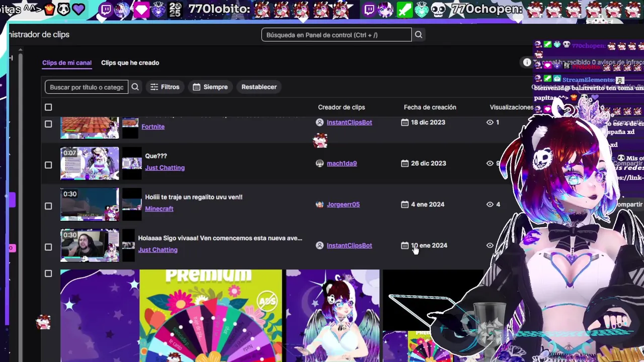
Task: Focus the Buscar por título o categoría field
Action: (87, 87)
